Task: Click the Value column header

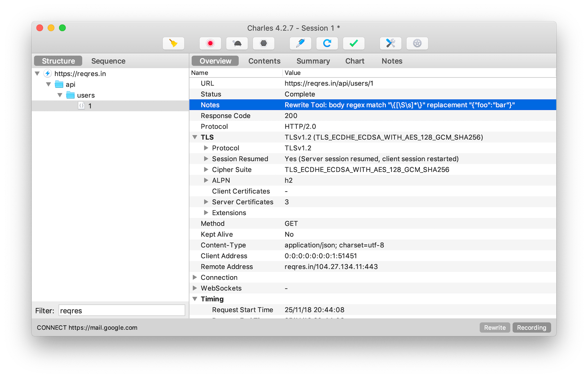Action: pos(419,73)
